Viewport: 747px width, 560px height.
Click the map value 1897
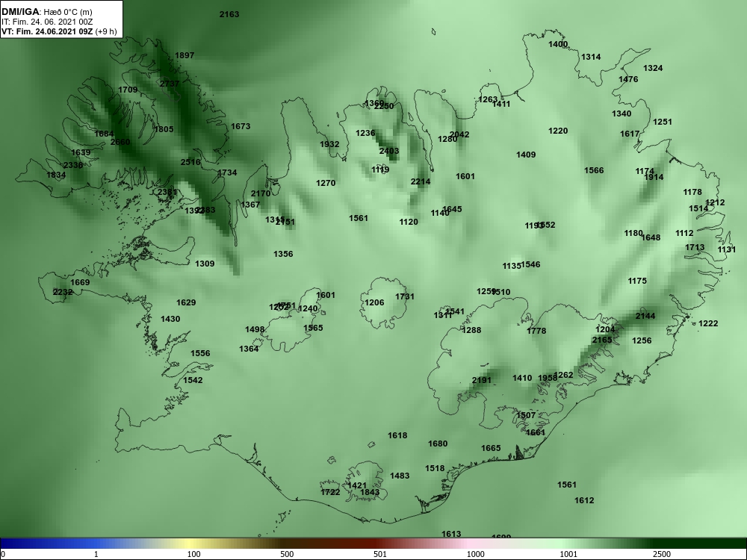[x=185, y=55]
